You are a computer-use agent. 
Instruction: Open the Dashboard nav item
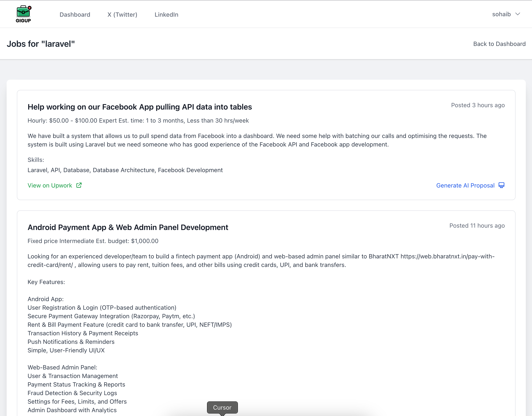(x=75, y=15)
